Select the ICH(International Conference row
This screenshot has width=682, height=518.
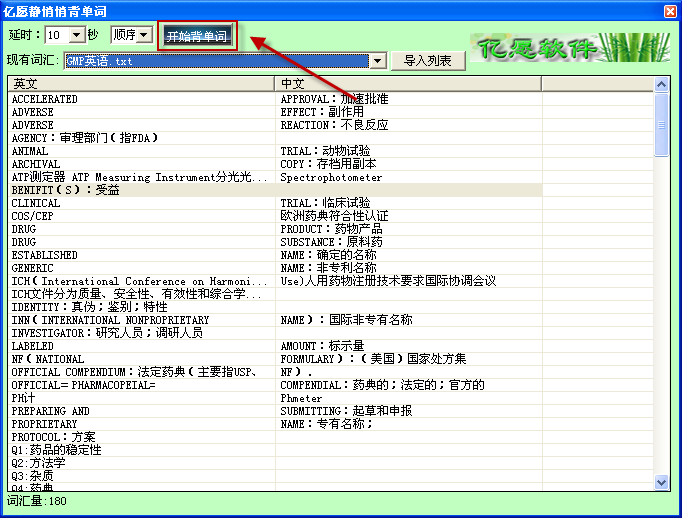tap(276, 281)
